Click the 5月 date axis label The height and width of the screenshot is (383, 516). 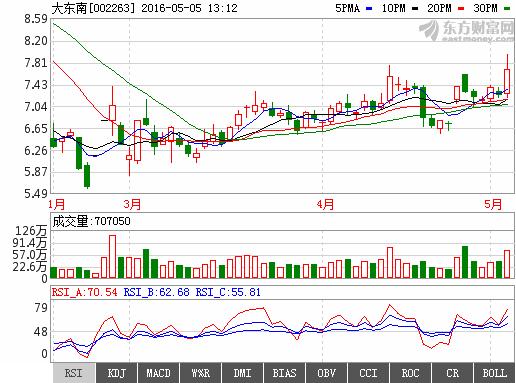493,204
